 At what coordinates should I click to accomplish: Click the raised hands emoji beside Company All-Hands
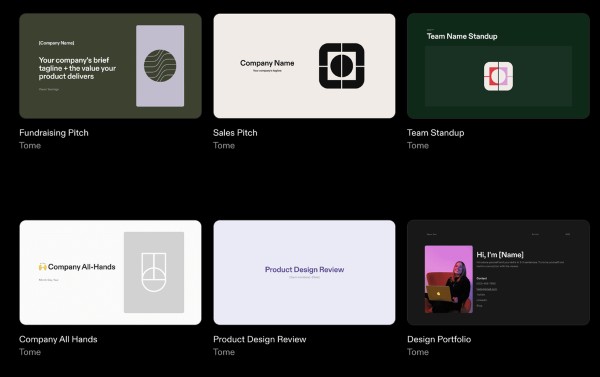[x=42, y=267]
